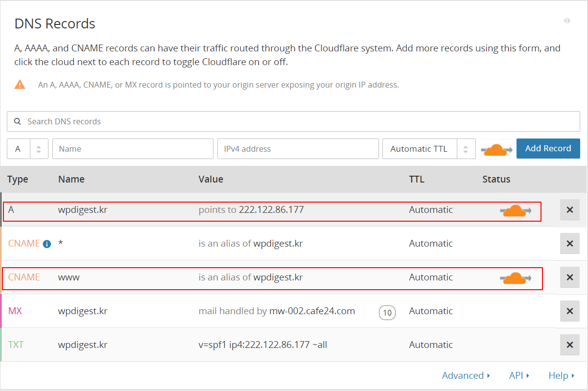The width and height of the screenshot is (588, 391).
Task: Click the MX record type label
Action: (15, 311)
